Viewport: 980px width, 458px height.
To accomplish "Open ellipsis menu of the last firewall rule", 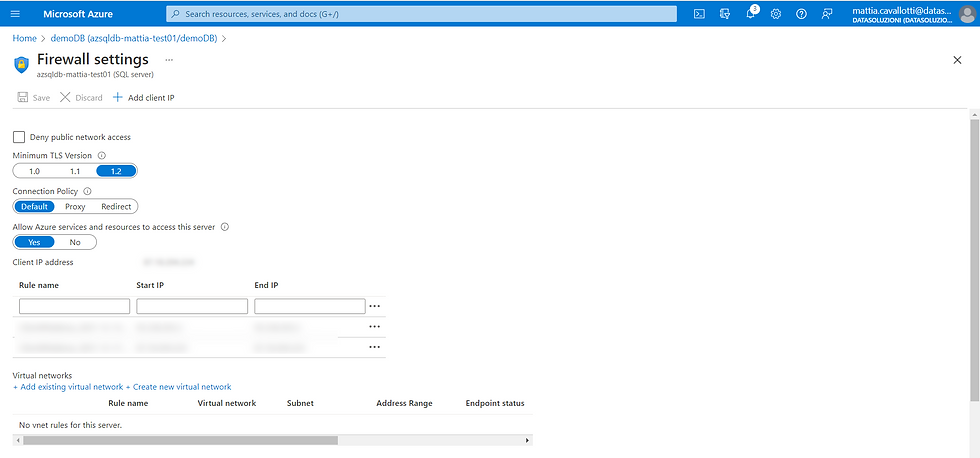I will pyautogui.click(x=374, y=347).
